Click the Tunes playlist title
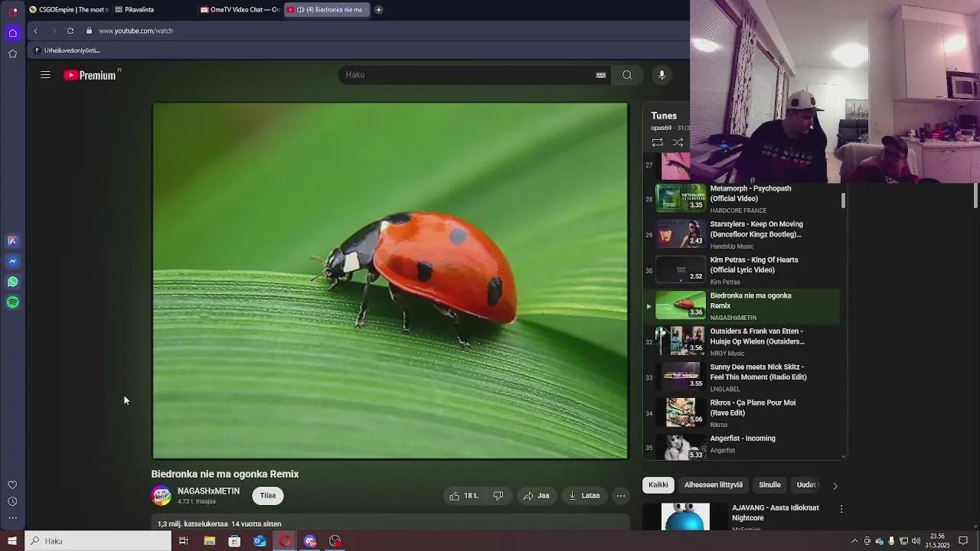 (x=664, y=116)
